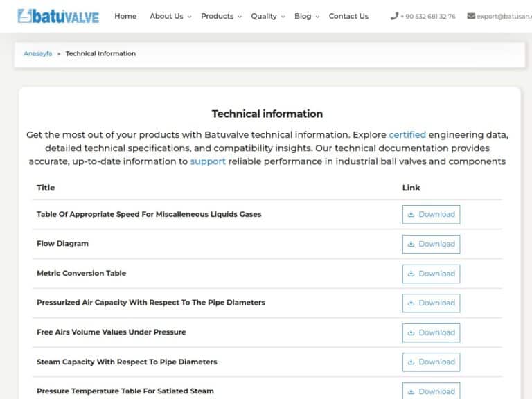This screenshot has height=399, width=532.
Task: Click the phone handset icon
Action: [x=394, y=16]
